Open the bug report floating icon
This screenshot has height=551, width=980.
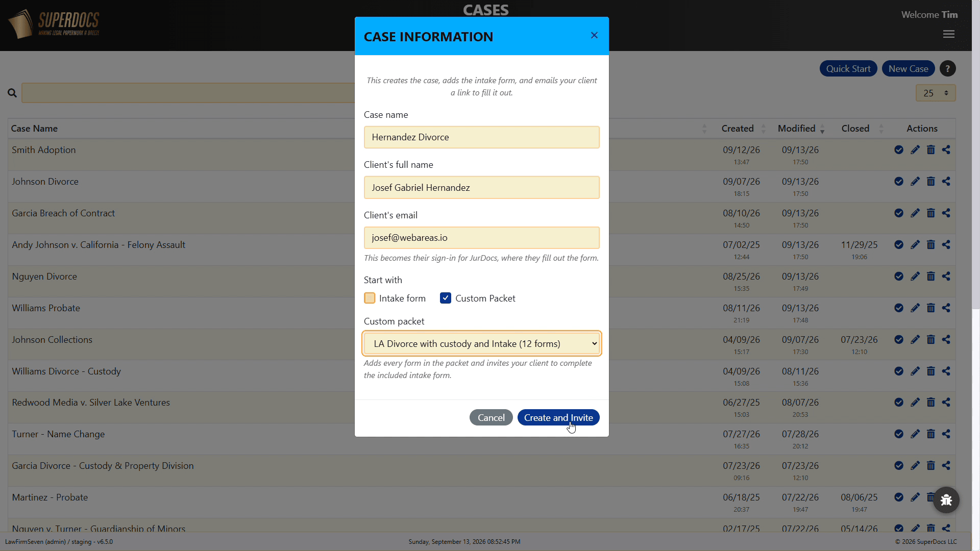(946, 500)
